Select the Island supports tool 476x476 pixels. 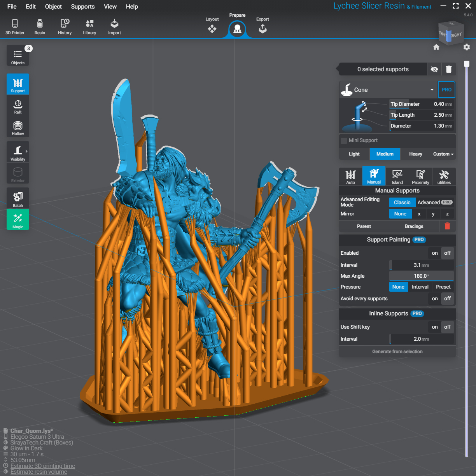pos(397,177)
